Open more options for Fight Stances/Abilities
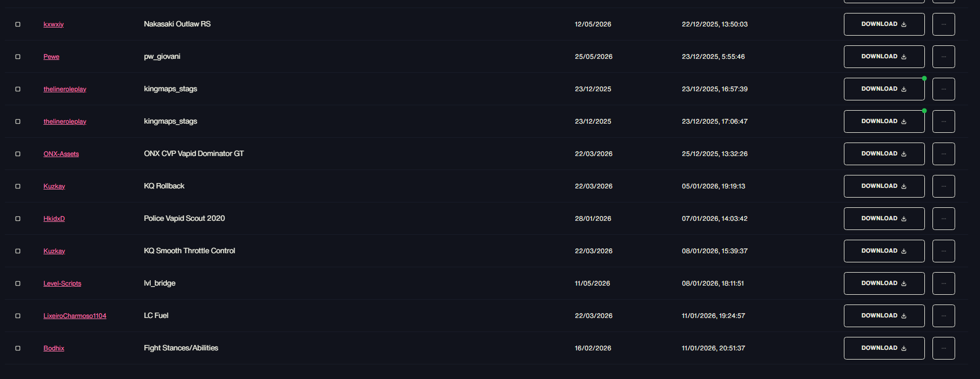 pyautogui.click(x=943, y=348)
